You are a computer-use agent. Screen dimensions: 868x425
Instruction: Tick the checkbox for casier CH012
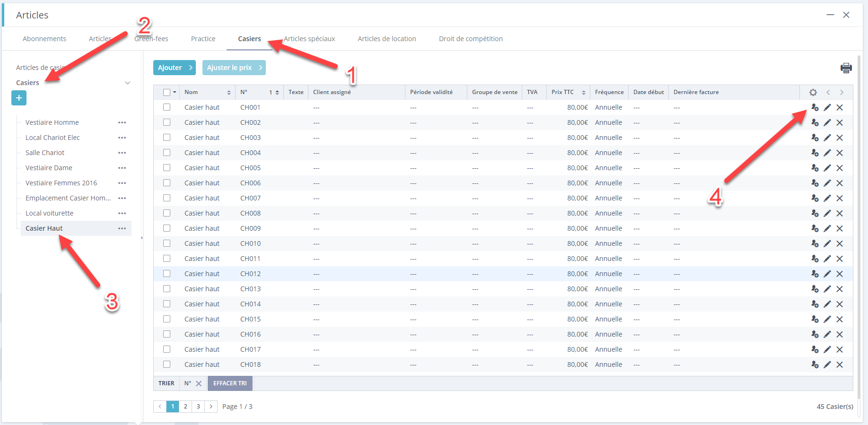[x=167, y=274]
